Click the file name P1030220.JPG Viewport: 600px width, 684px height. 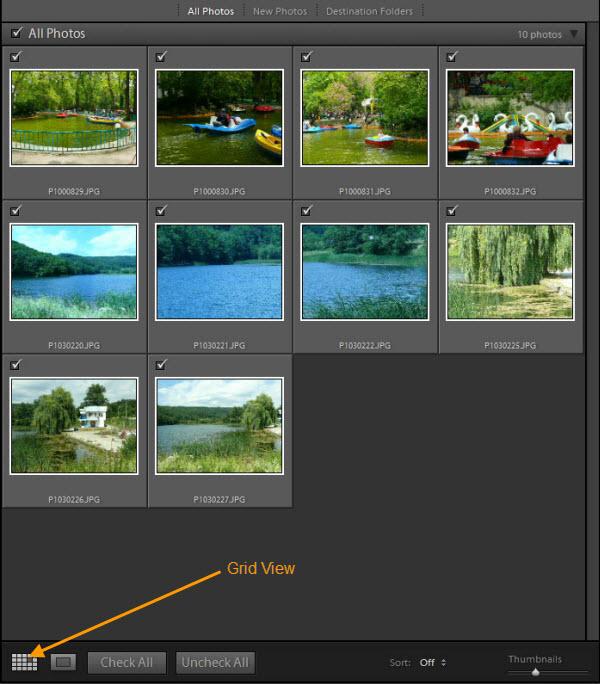74,345
